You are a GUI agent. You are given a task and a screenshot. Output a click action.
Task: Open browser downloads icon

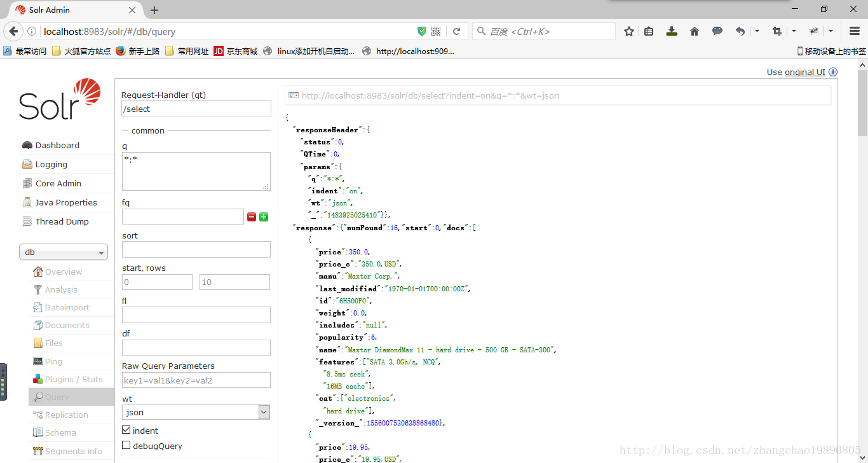[672, 31]
